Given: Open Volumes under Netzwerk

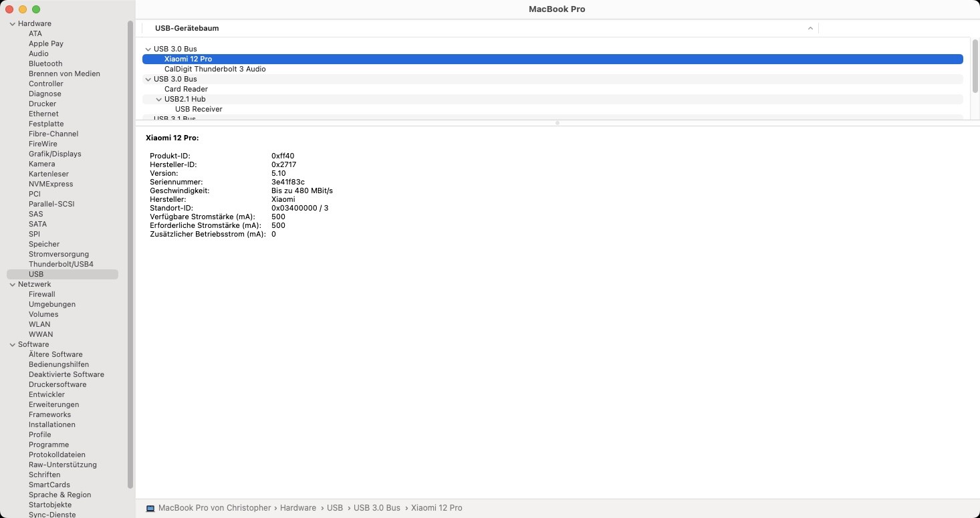Looking at the screenshot, I should click(x=43, y=314).
